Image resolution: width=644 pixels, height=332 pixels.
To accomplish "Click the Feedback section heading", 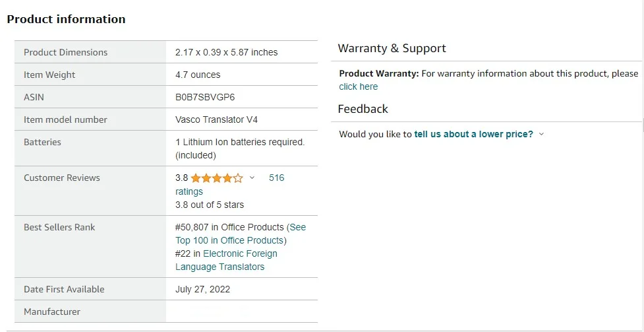I will [x=363, y=109].
